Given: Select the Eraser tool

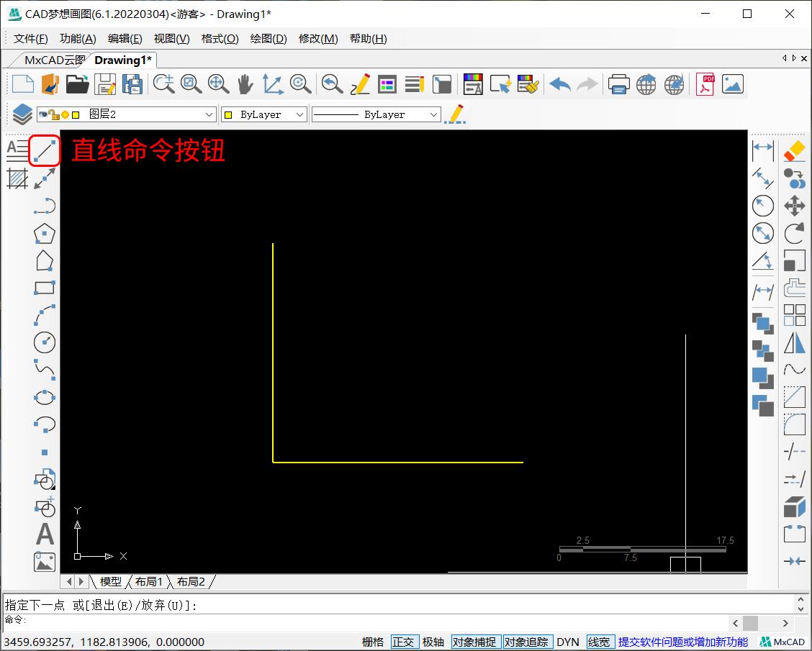Looking at the screenshot, I should [794, 151].
